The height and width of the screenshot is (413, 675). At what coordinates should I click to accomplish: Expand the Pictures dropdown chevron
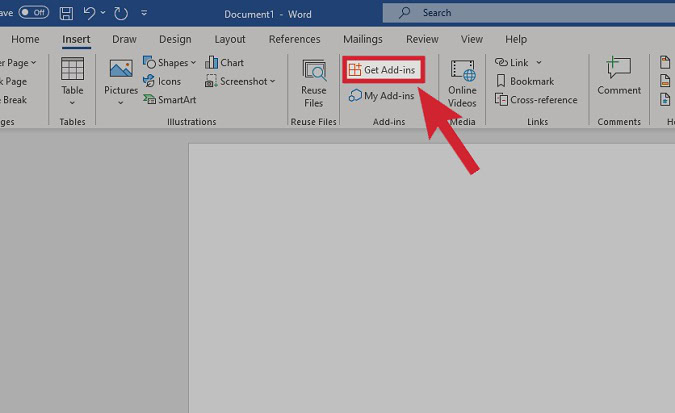point(121,103)
